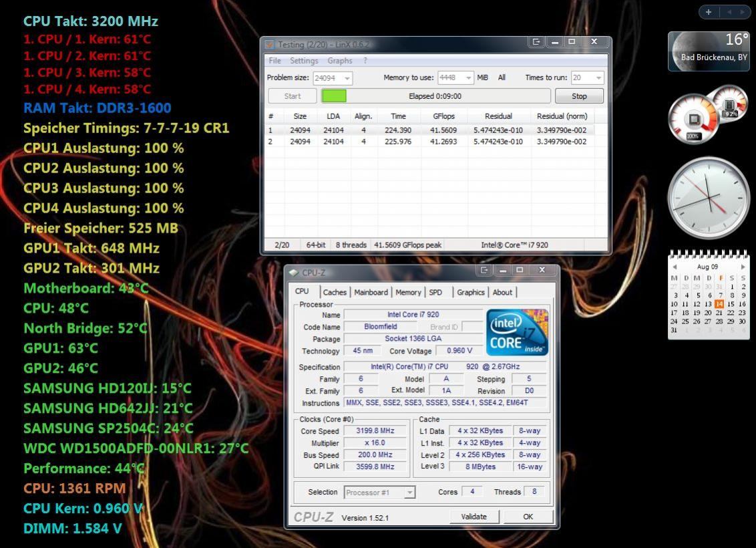
Task: Click the LDA column header
Action: click(x=333, y=116)
